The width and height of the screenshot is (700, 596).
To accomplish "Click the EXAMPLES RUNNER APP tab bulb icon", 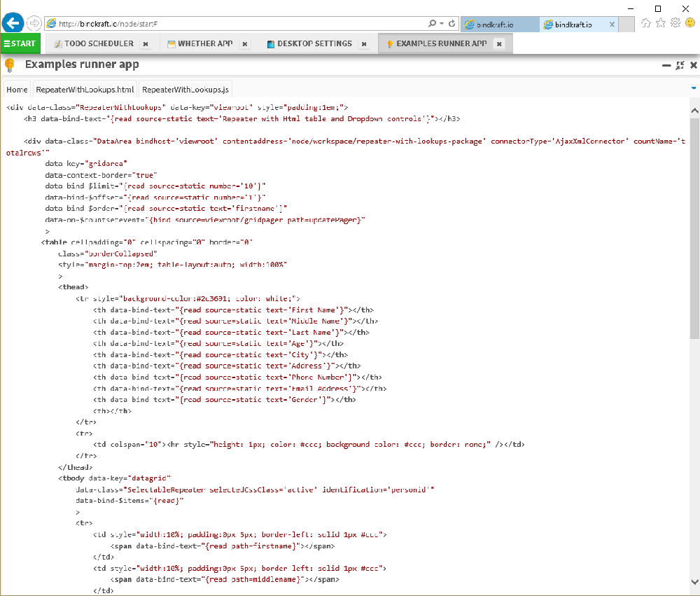I will coord(390,44).
